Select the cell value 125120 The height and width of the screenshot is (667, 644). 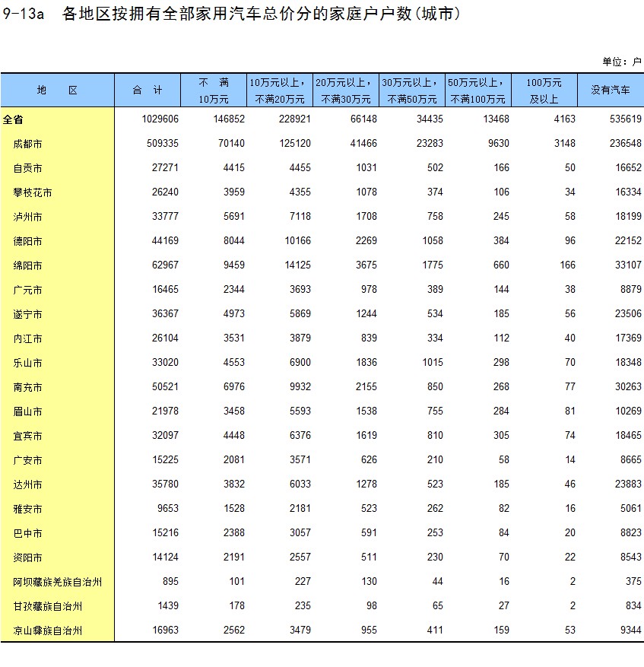click(x=295, y=143)
